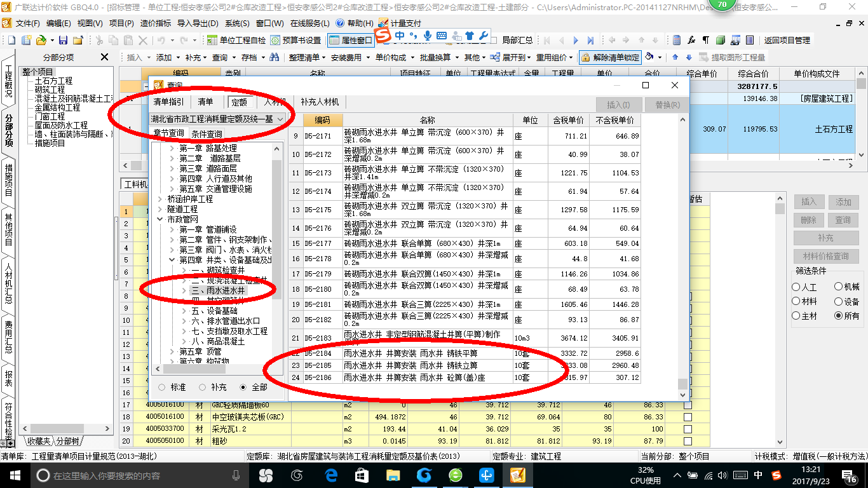Screen dimensions: 868x488
Task: Select the 机械 filter radio button
Action: (838, 287)
